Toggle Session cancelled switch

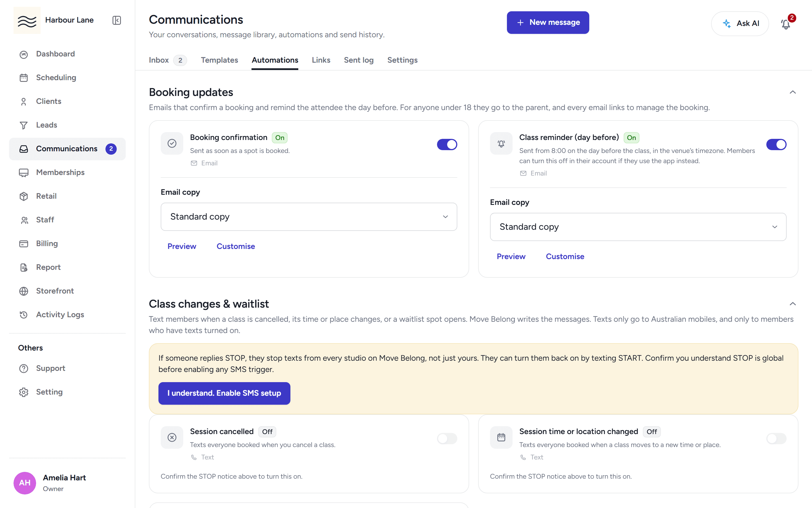click(x=447, y=439)
